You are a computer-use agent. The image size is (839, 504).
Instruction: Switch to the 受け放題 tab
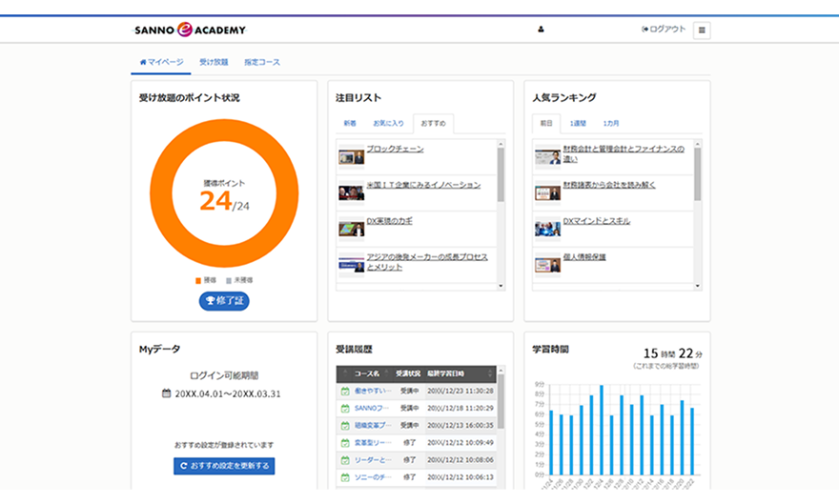pos(214,62)
